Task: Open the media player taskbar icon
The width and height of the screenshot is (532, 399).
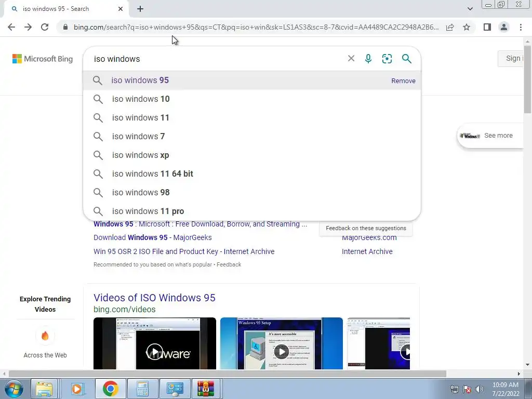Action: pos(78,389)
